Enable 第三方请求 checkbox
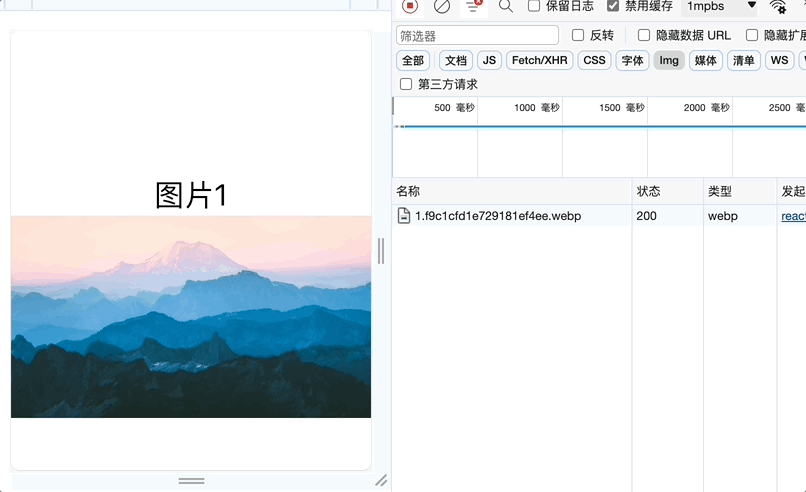 pos(406,84)
